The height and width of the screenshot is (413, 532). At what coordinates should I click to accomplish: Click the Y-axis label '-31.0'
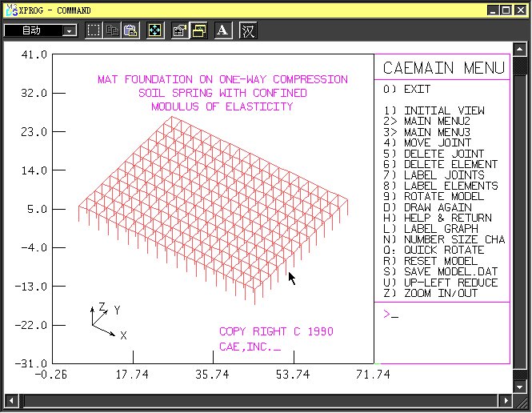(x=31, y=363)
